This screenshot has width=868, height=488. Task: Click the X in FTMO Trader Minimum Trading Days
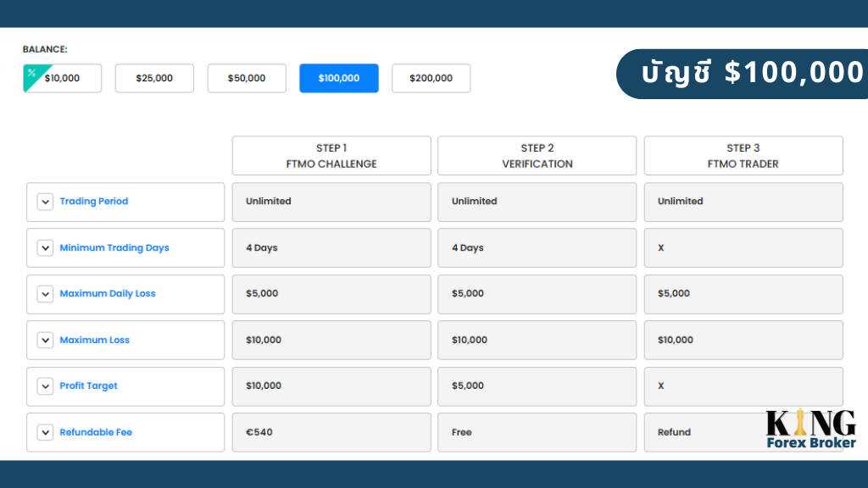pos(661,248)
